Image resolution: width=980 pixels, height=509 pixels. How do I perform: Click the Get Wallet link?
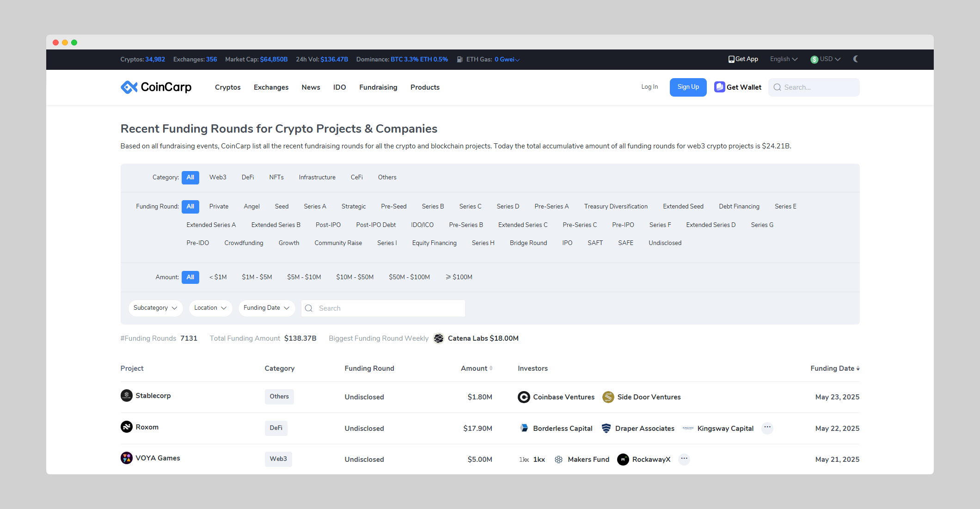point(744,87)
